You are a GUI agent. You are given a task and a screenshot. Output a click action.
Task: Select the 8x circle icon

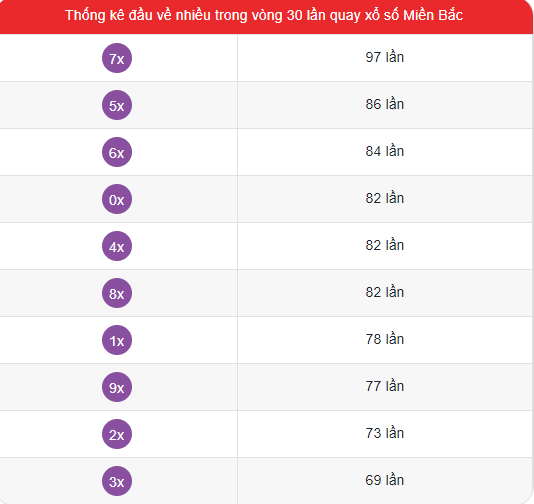coord(117,293)
